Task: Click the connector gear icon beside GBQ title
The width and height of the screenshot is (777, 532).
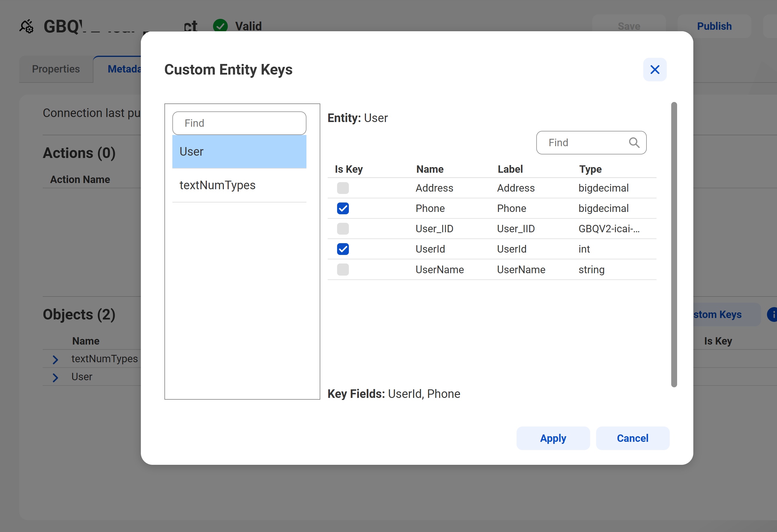Action: [x=27, y=27]
